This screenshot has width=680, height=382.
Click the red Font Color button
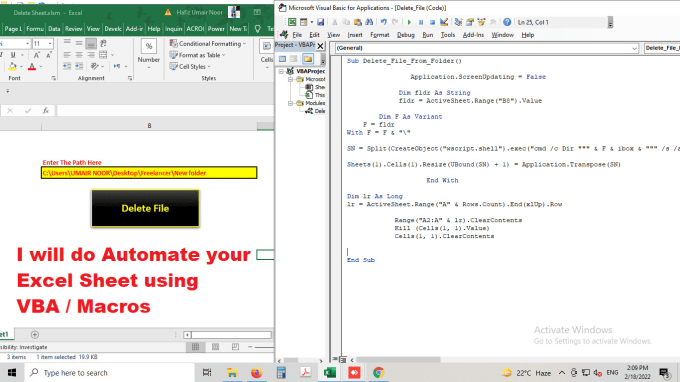tap(32, 66)
